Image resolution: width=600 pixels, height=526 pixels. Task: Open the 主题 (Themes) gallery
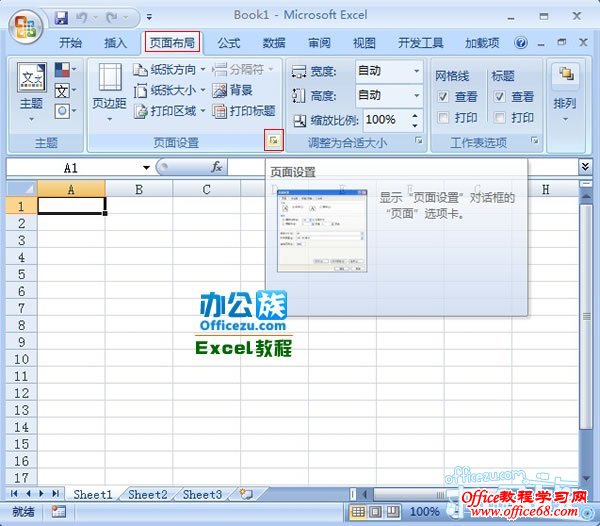tap(31, 89)
